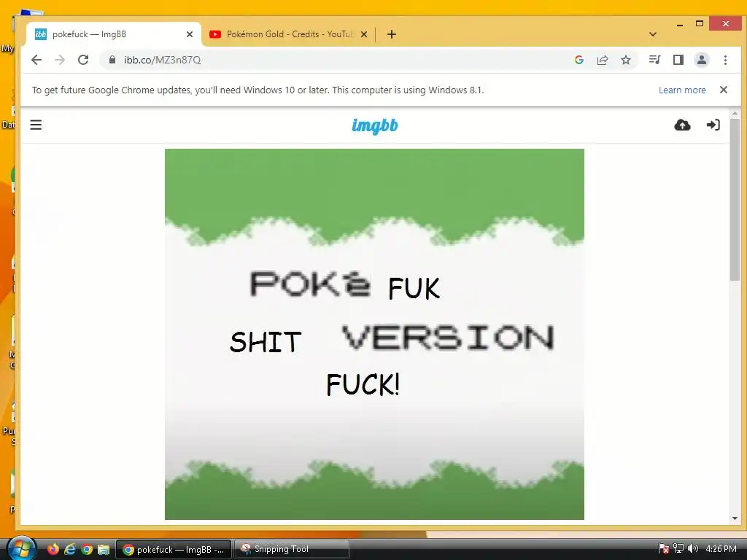Open the Windows Start orb
The height and width of the screenshot is (560, 747).
[21, 548]
